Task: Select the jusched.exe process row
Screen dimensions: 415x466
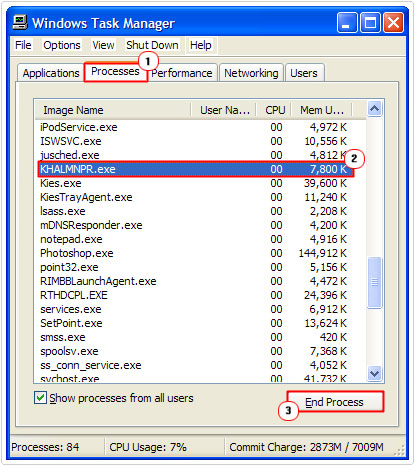Action: click(193, 155)
